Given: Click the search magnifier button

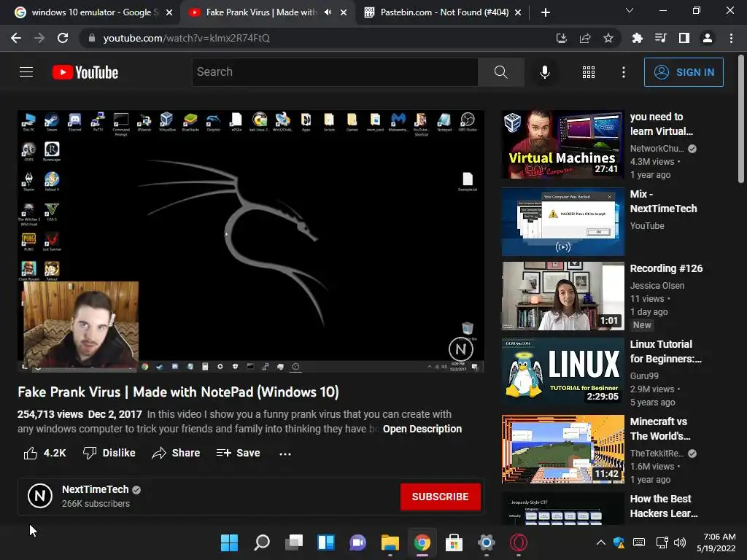Looking at the screenshot, I should pos(500,72).
